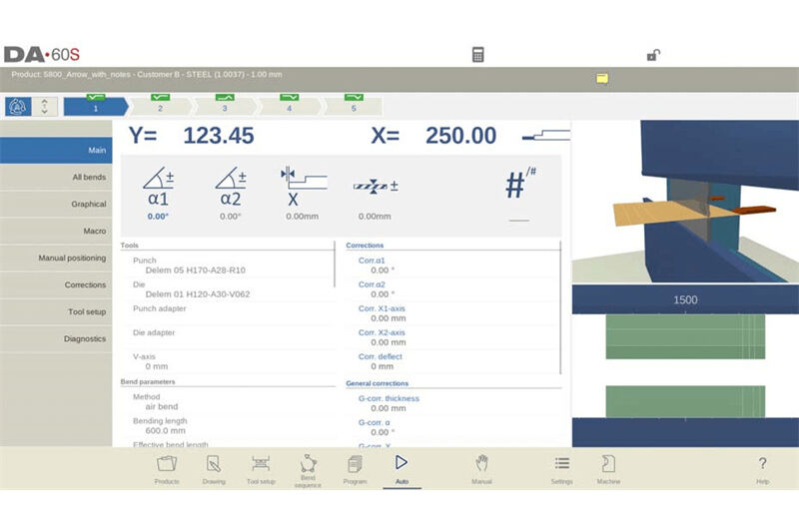
Task: Toggle the automatic step change mode button
Action: point(18,106)
